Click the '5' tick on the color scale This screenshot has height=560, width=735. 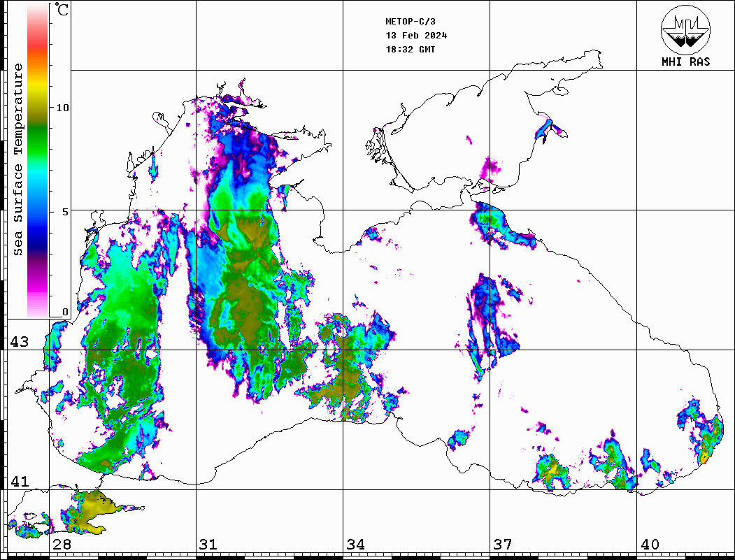click(65, 212)
